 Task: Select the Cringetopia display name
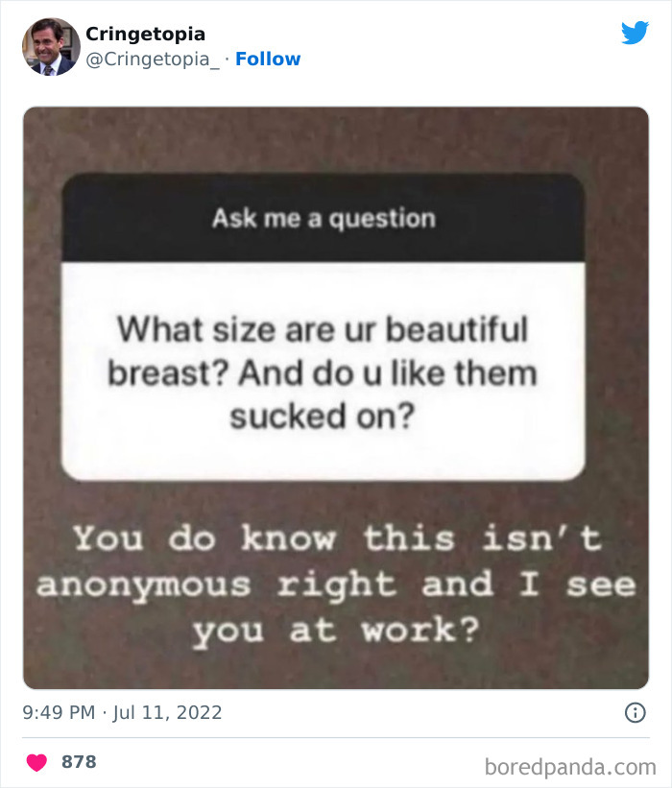pyautogui.click(x=145, y=33)
